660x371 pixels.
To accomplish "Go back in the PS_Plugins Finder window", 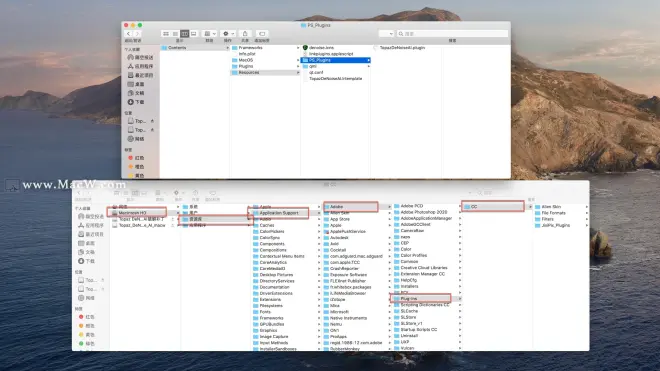I will (128, 34).
